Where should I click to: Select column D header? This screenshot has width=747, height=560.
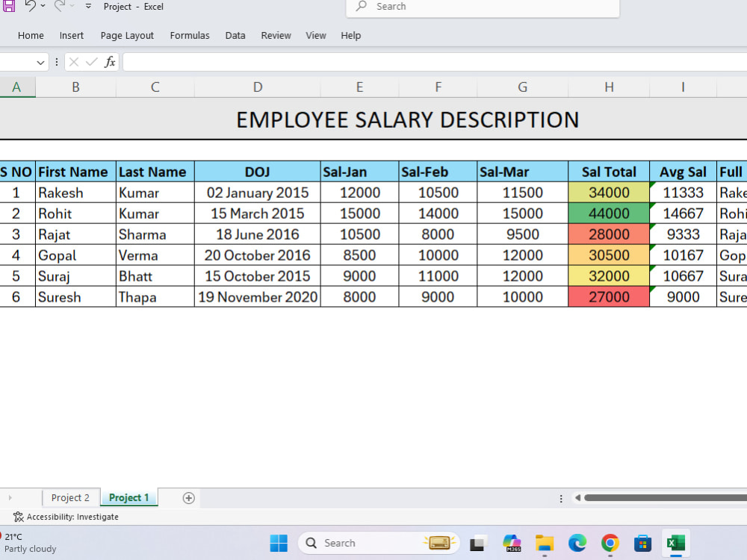point(257,87)
